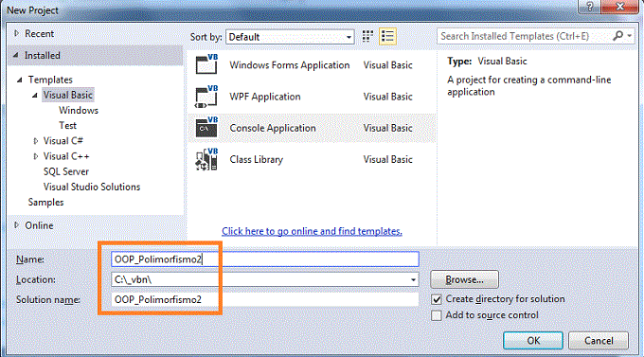Select Visual C++ tree item label
Image resolution: width=644 pixels, height=357 pixels.
pyautogui.click(x=66, y=156)
